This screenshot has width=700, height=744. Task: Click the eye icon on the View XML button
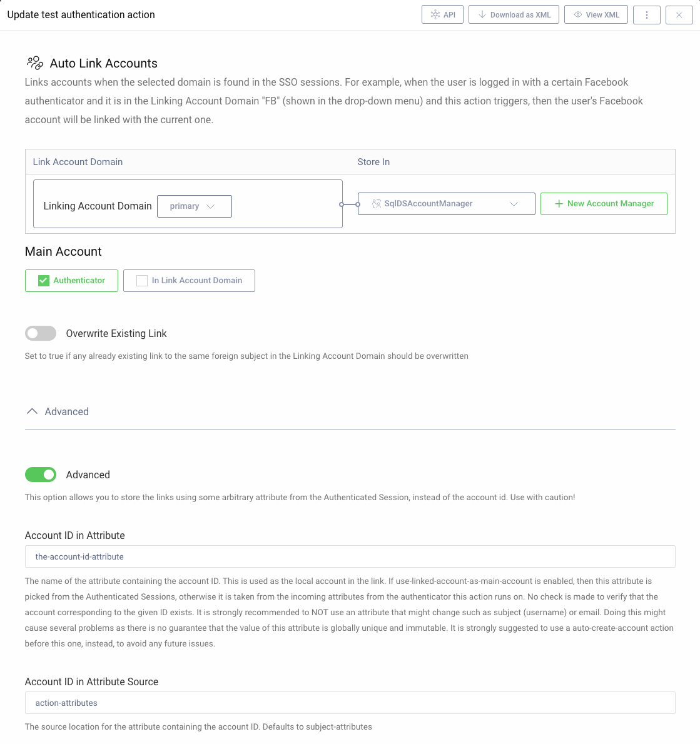pos(579,14)
